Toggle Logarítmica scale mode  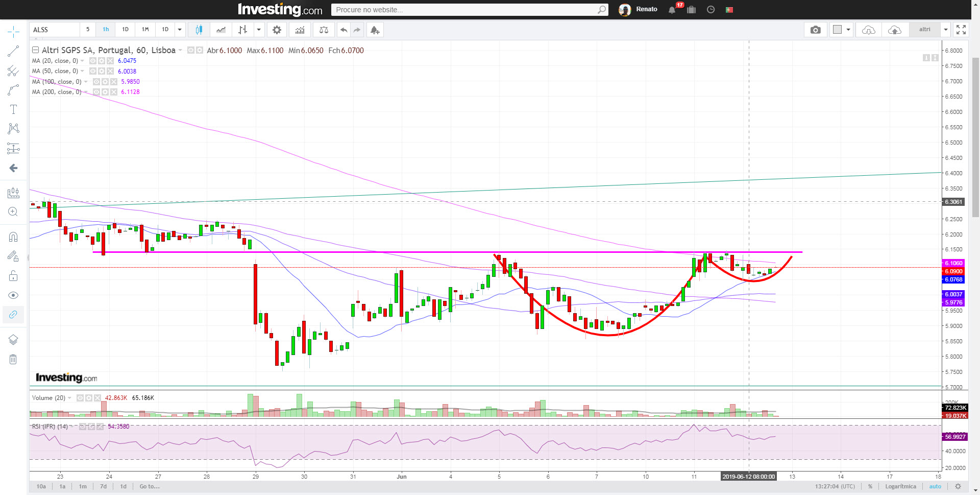click(x=900, y=486)
